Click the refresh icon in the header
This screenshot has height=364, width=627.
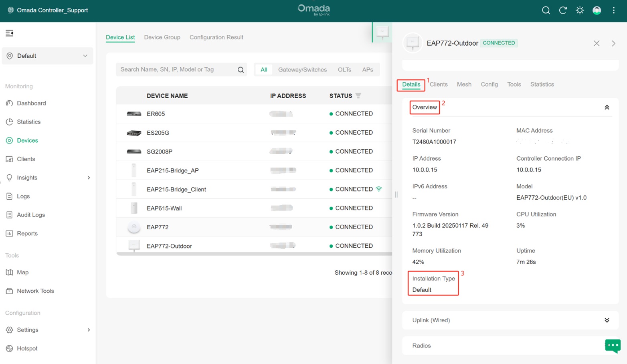(x=563, y=10)
